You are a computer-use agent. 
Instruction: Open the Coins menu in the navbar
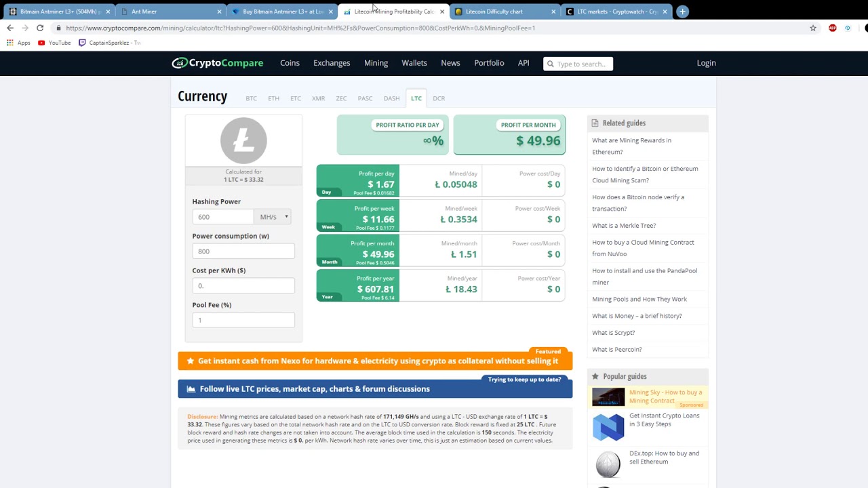coord(290,63)
